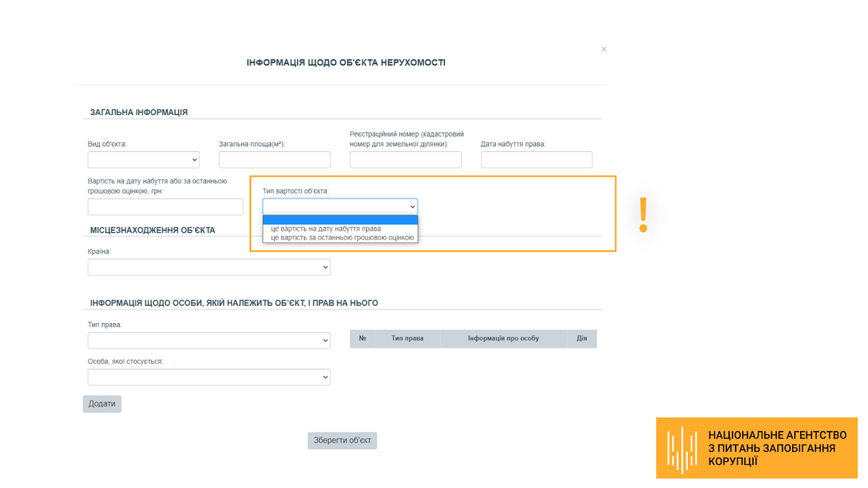Collapse the Тип вартості об'єкта dropdown
Image resolution: width=868 pixels, height=488 pixels.
pyautogui.click(x=340, y=207)
